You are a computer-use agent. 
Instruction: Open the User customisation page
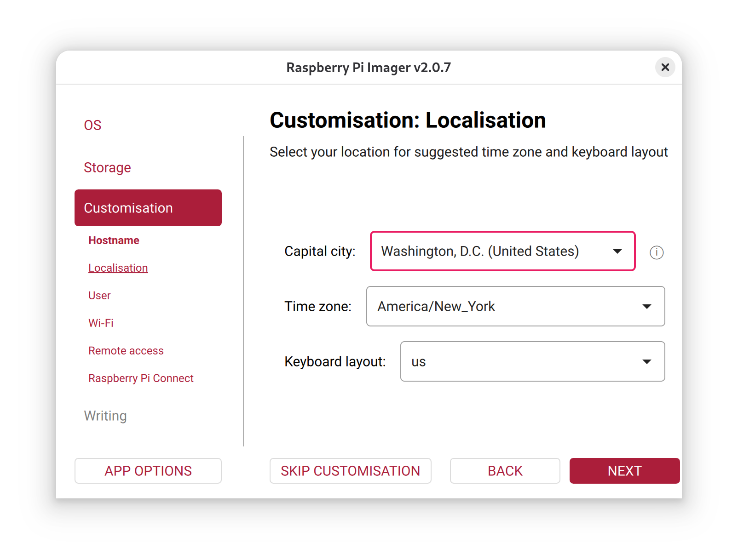tap(99, 296)
